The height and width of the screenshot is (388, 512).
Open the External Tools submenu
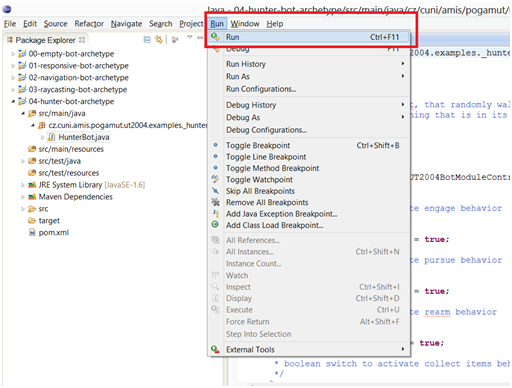click(x=309, y=349)
